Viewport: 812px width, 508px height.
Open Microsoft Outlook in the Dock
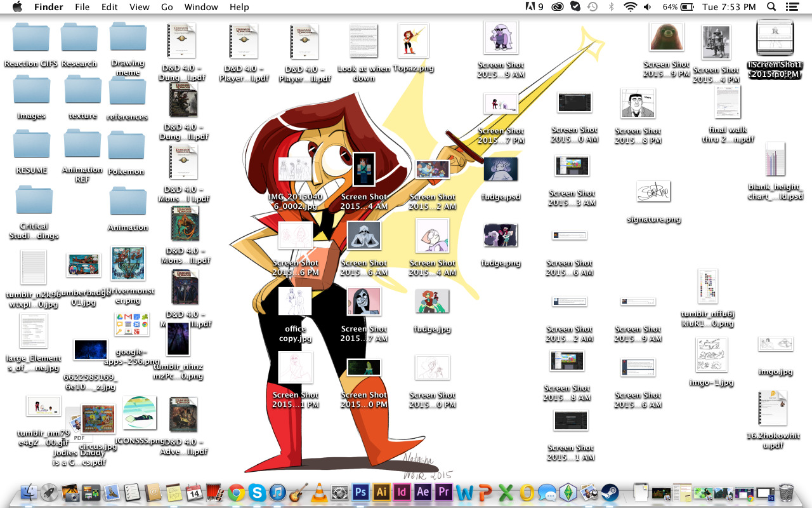tap(527, 492)
